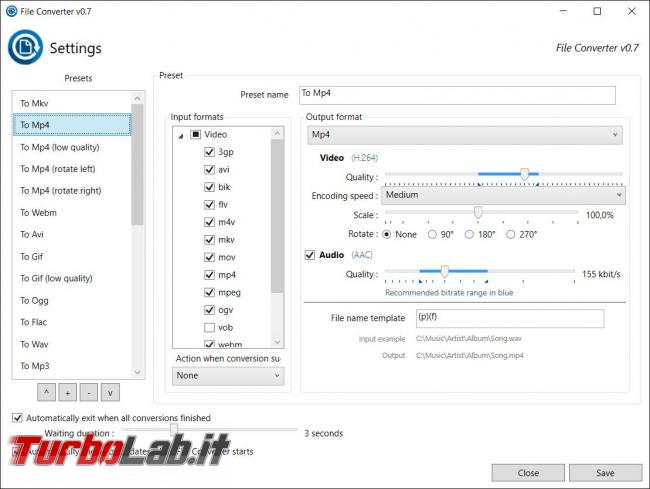Move selected preset down with v button
Viewport: 650px width, 489px height.
click(x=110, y=392)
